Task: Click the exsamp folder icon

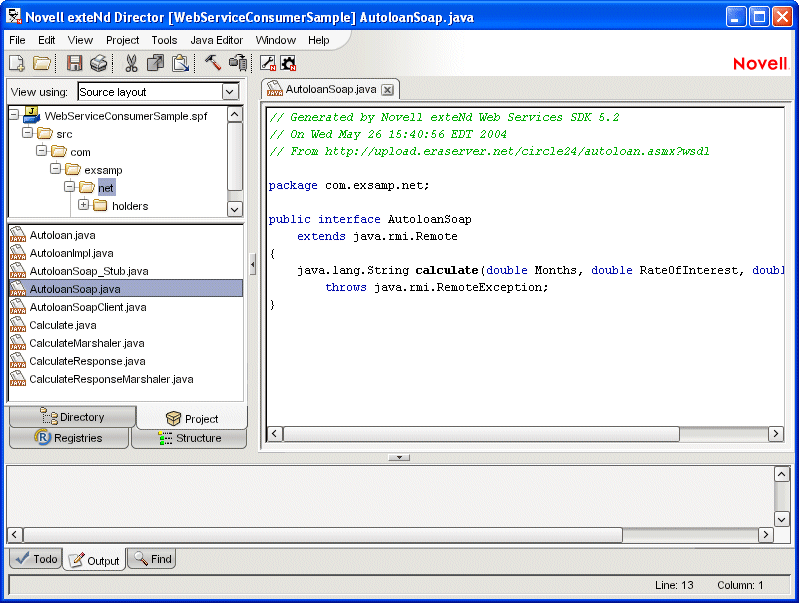Action: [73, 169]
